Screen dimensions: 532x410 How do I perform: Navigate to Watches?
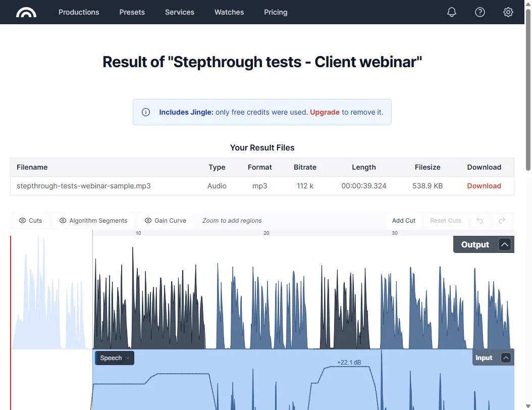click(x=229, y=12)
